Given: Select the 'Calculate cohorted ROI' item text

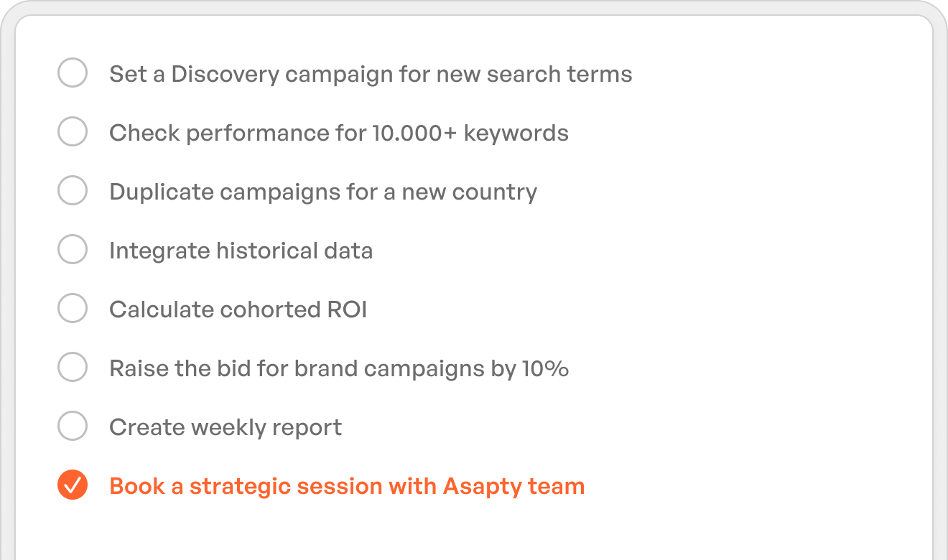Looking at the screenshot, I should 238,309.
